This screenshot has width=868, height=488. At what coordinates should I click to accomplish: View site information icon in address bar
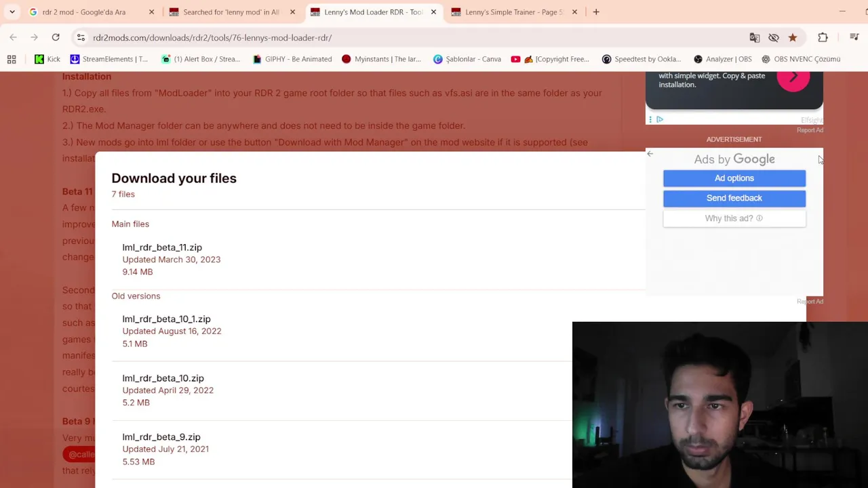(81, 37)
